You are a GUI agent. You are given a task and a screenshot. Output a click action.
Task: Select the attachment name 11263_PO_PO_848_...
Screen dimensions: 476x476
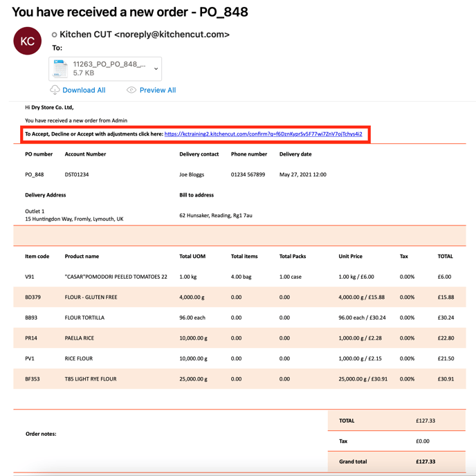(x=109, y=64)
